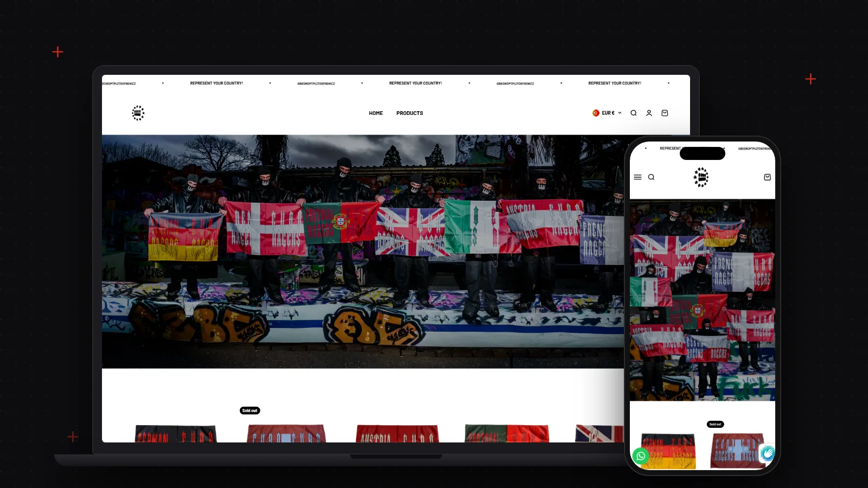Open the account login icon on laptop

(649, 113)
